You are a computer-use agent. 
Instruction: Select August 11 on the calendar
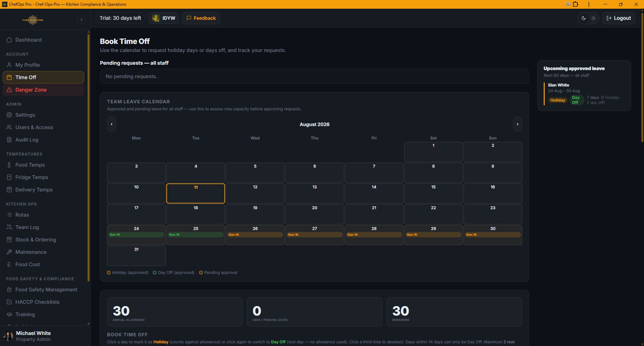pos(196,193)
